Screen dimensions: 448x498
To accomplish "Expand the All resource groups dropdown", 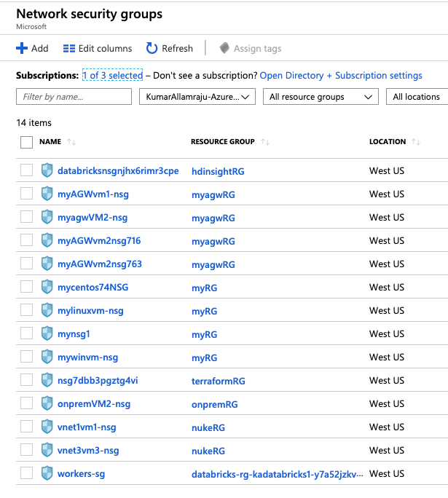I will [x=321, y=97].
